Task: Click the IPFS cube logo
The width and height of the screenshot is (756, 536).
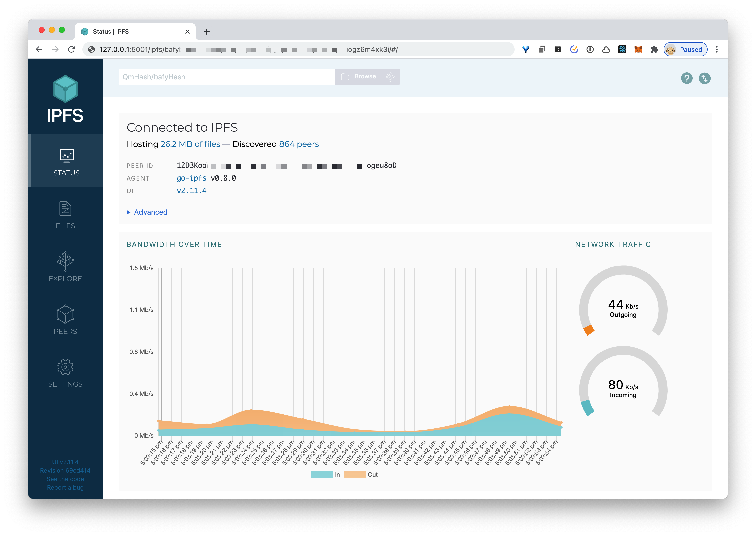Action: (x=65, y=89)
